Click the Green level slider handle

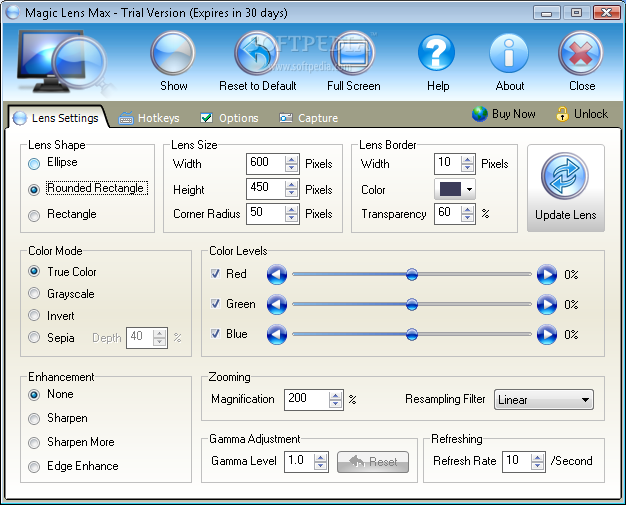click(412, 304)
